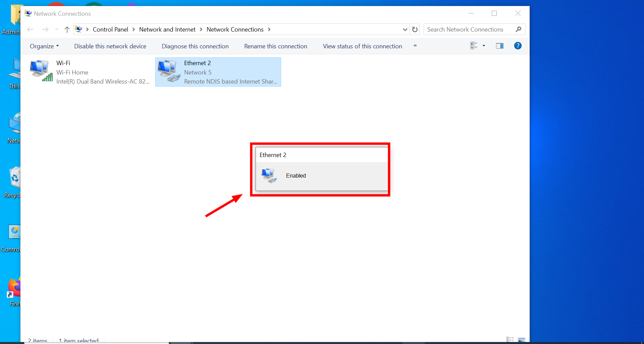
Task: Open Help with the question mark icon
Action: point(518,46)
